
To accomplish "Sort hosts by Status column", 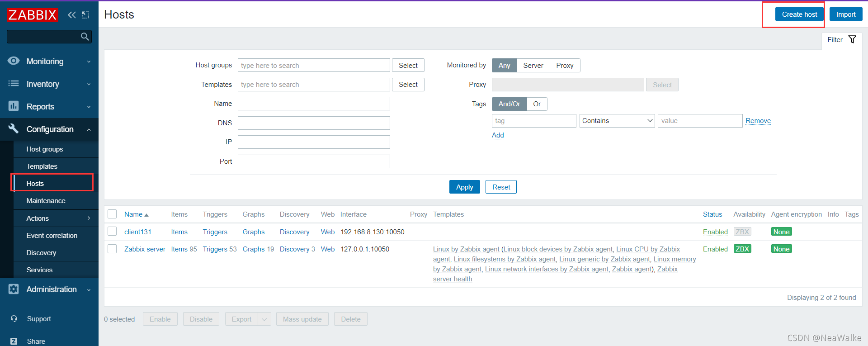I will 712,214.
